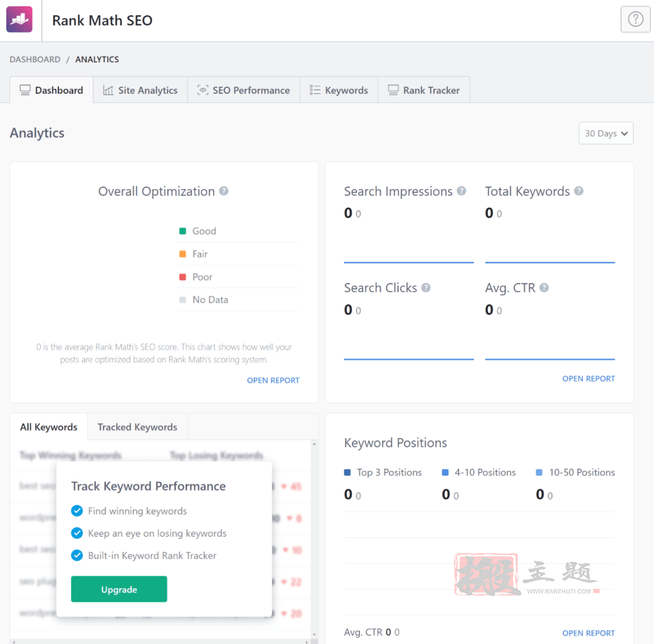Click the Search Impressions help icon

(461, 191)
